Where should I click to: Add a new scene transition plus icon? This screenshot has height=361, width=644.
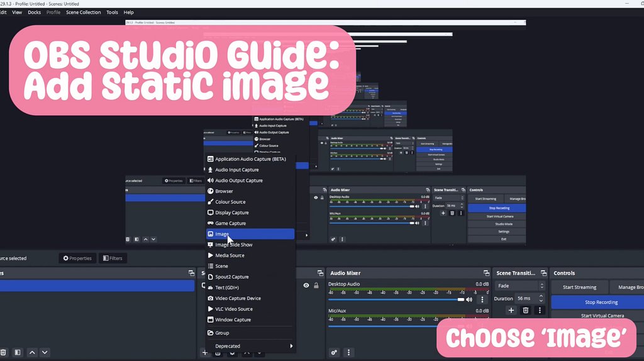tap(511, 310)
